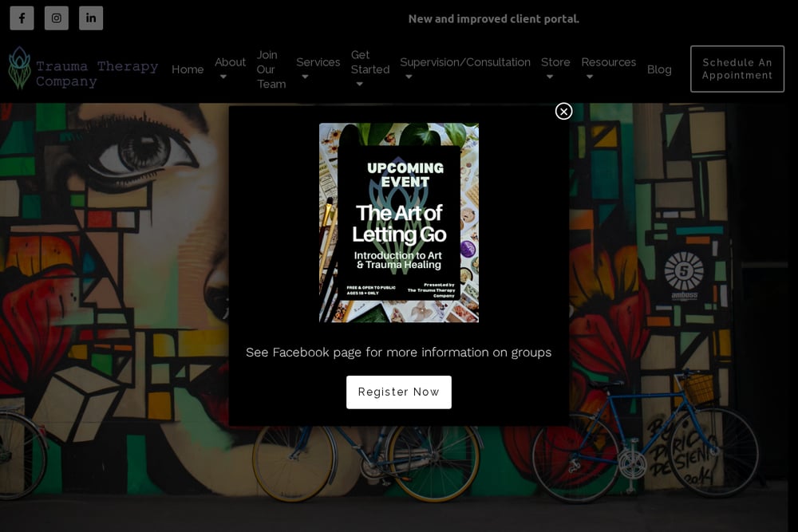Open the Instagram social icon
The image size is (798, 532).
pyautogui.click(x=57, y=18)
